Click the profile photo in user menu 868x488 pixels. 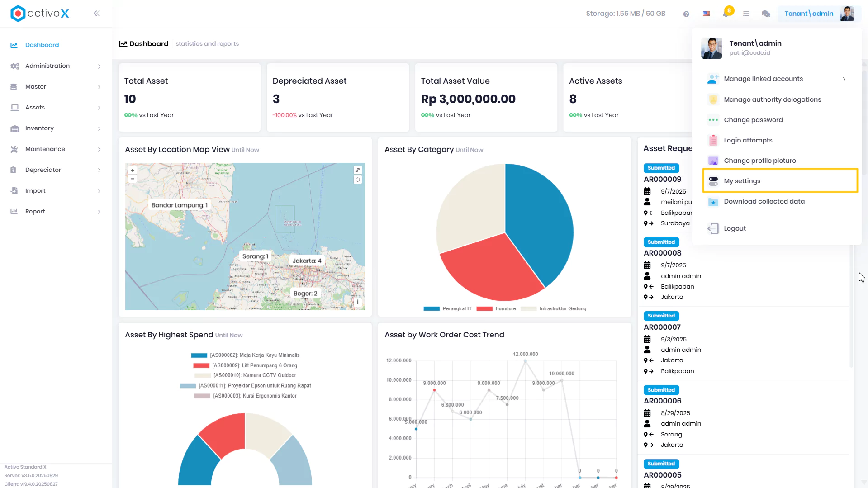pos(712,48)
